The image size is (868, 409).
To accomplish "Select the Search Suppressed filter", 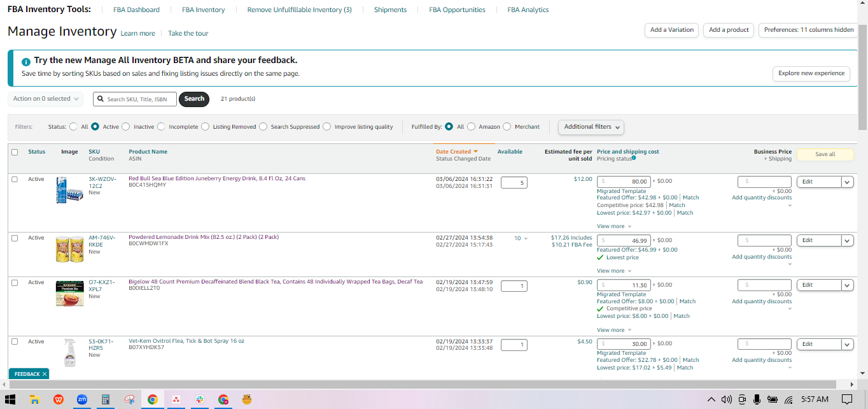I will coord(263,127).
